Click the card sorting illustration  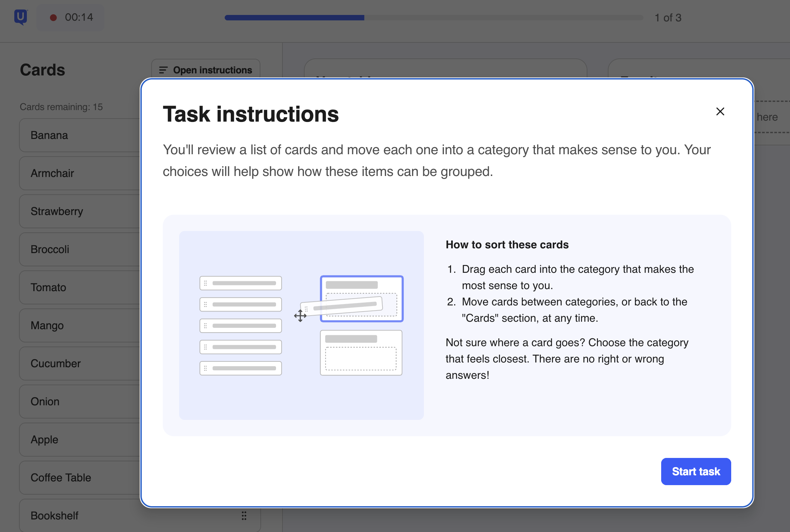click(301, 325)
